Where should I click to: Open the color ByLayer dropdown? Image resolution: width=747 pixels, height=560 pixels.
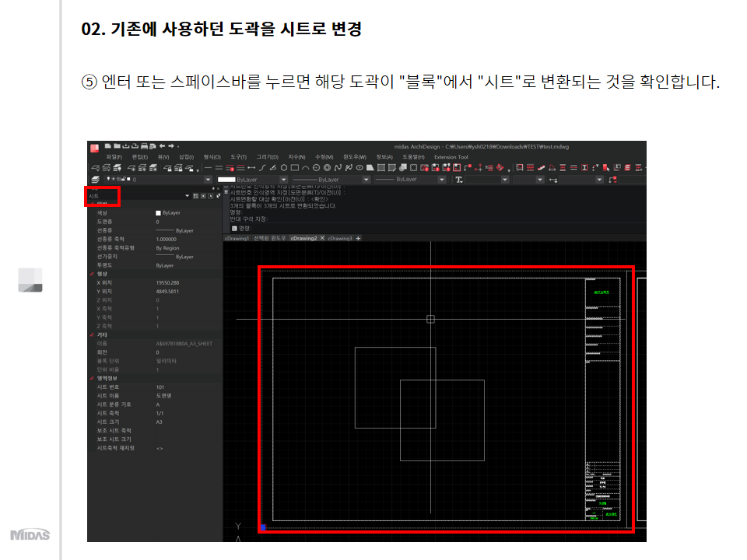click(x=284, y=180)
